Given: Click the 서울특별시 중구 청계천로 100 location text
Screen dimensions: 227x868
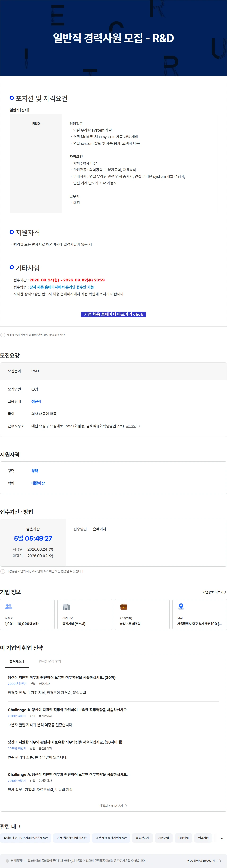Looking at the screenshot, I should [200, 624].
